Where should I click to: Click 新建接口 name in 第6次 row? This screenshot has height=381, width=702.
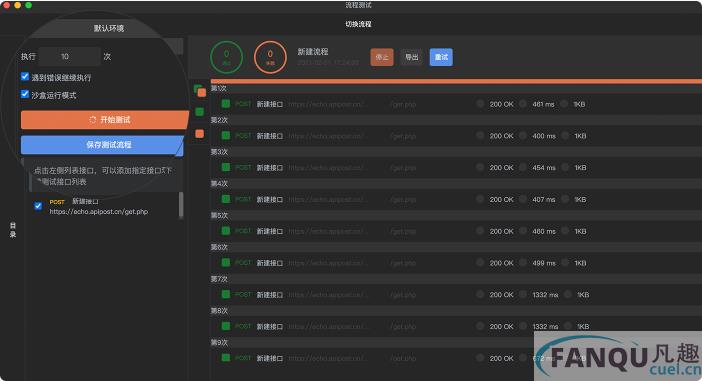click(270, 263)
